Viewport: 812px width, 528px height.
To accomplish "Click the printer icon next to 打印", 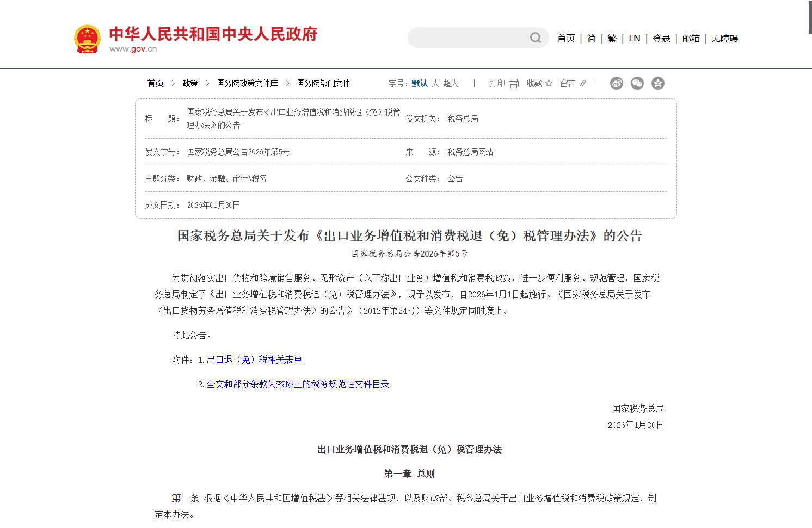I will coord(514,83).
